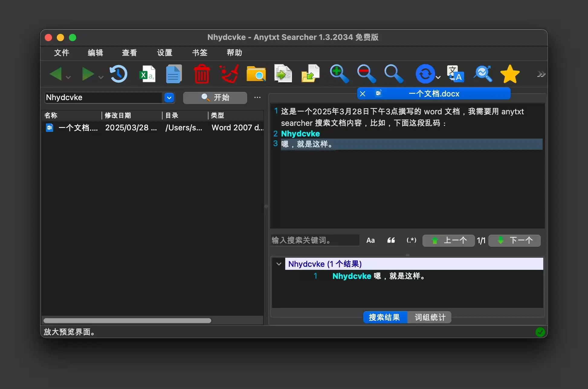
Task: Toggle the (.*) regex option
Action: tap(412, 240)
